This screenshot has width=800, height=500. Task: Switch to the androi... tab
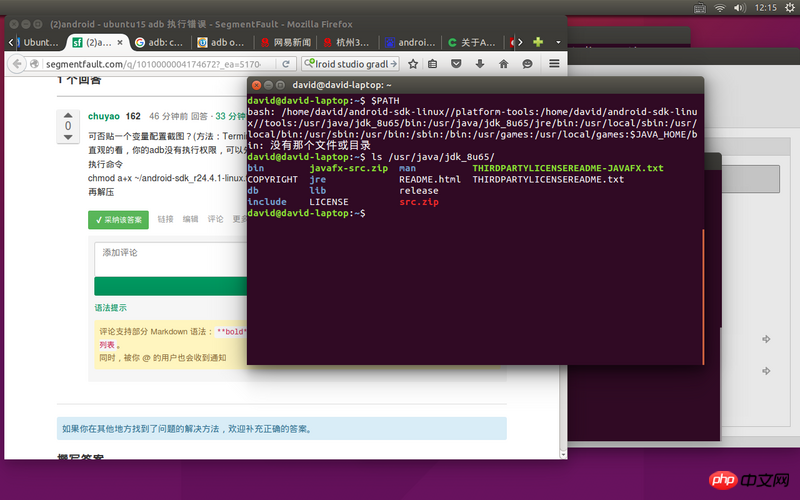pyautogui.click(x=410, y=42)
